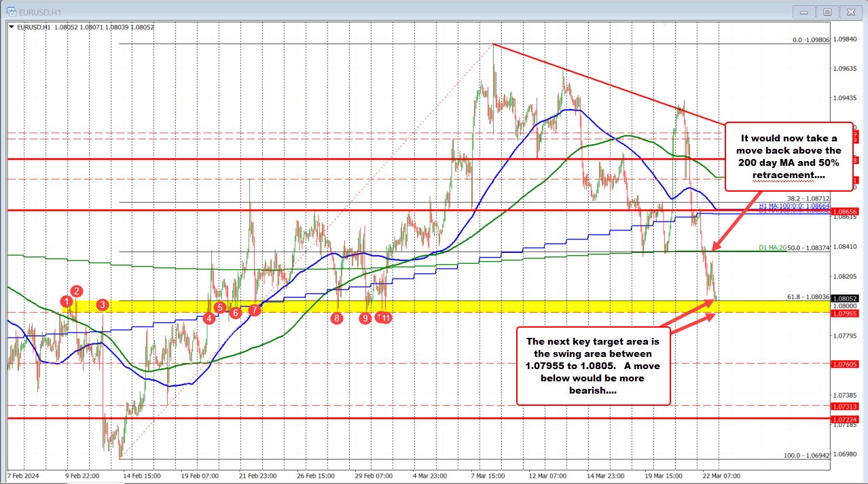Select numbered marker 4
This screenshot has width=868, height=484.
pos(209,317)
